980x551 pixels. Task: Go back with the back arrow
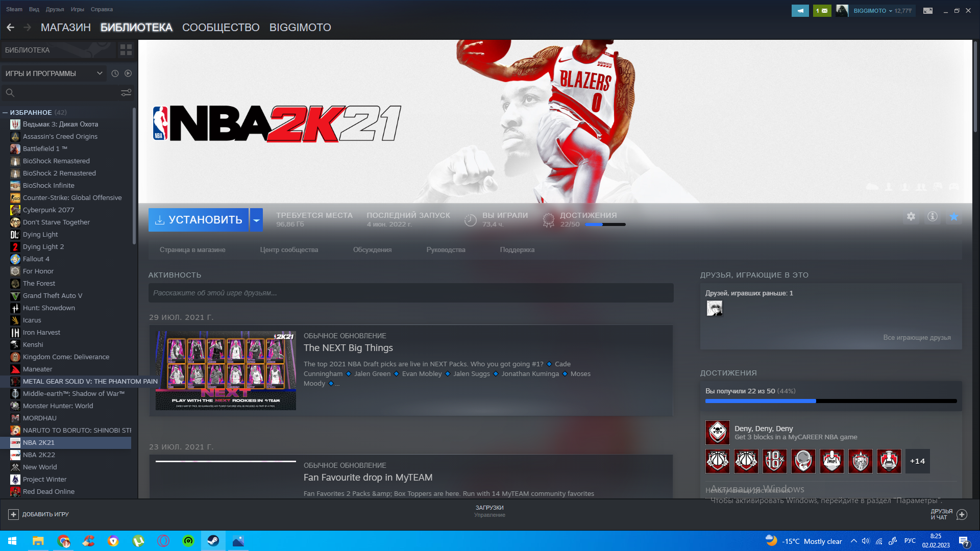(x=10, y=28)
